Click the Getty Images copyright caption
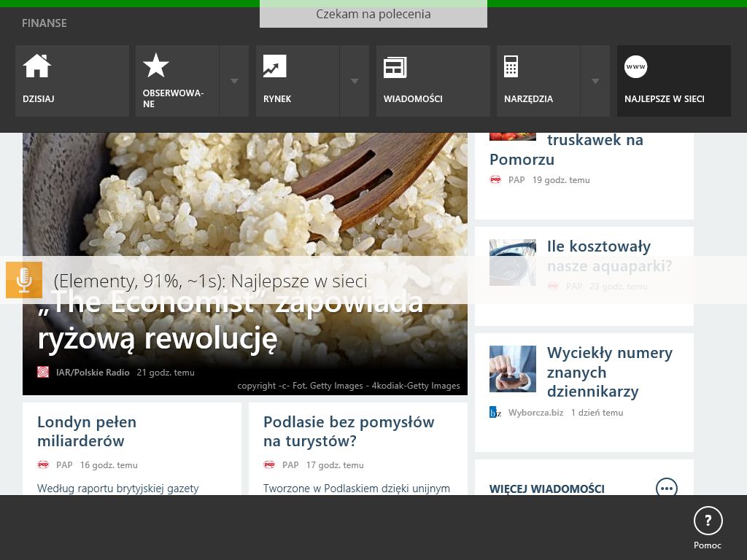 349,386
